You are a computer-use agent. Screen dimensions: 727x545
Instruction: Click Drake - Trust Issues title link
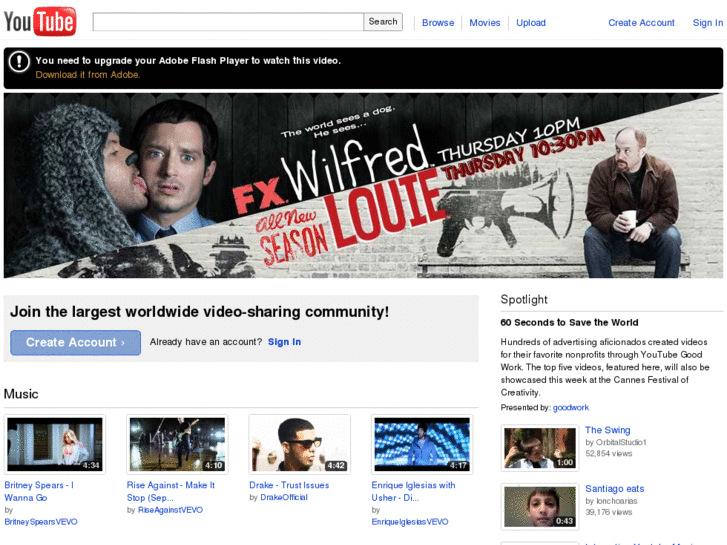[x=289, y=485]
